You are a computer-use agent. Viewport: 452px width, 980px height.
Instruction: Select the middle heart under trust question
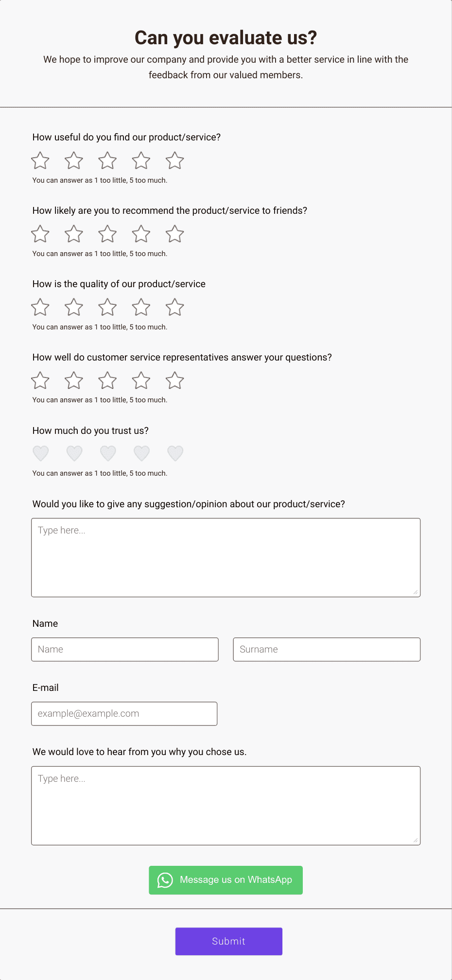[107, 452]
